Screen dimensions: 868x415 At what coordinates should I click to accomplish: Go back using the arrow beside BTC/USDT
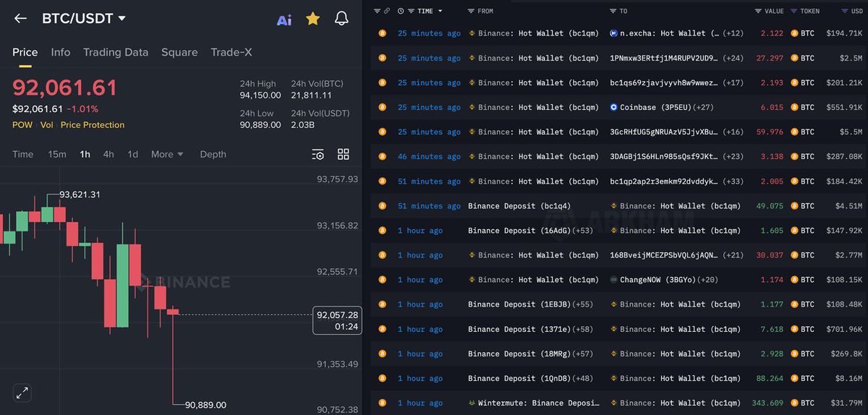pos(20,19)
